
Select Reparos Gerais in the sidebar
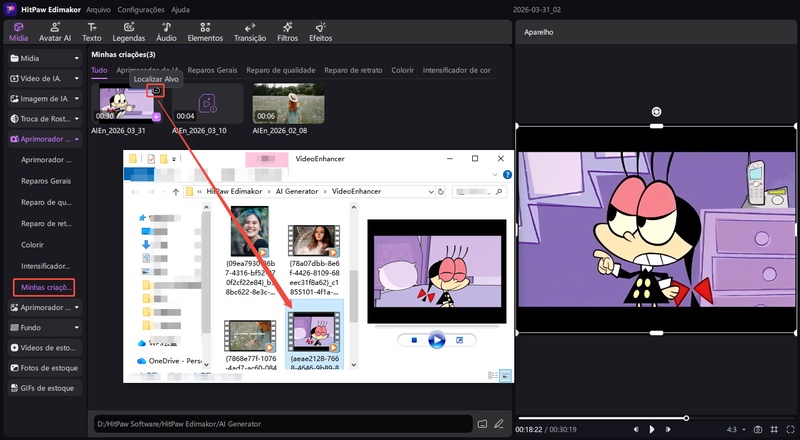(x=46, y=181)
